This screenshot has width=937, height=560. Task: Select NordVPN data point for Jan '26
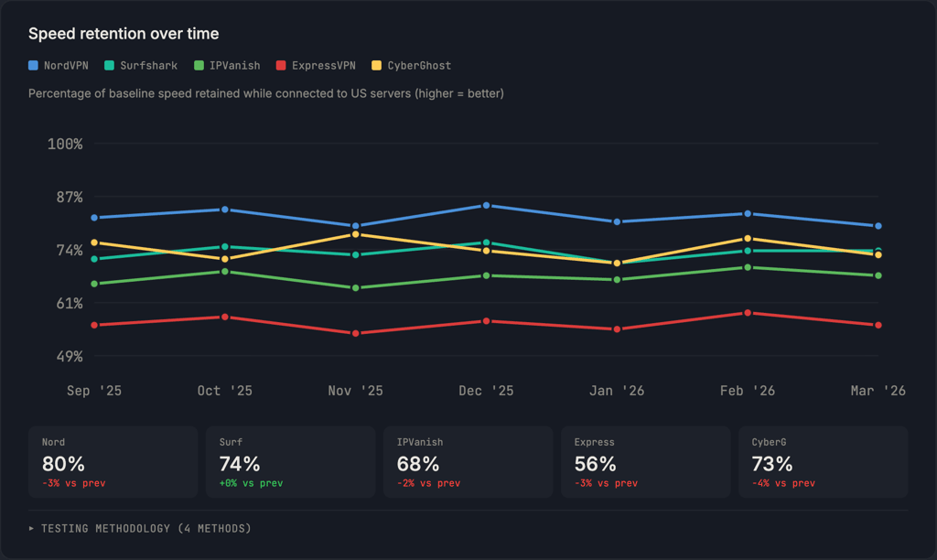617,221
